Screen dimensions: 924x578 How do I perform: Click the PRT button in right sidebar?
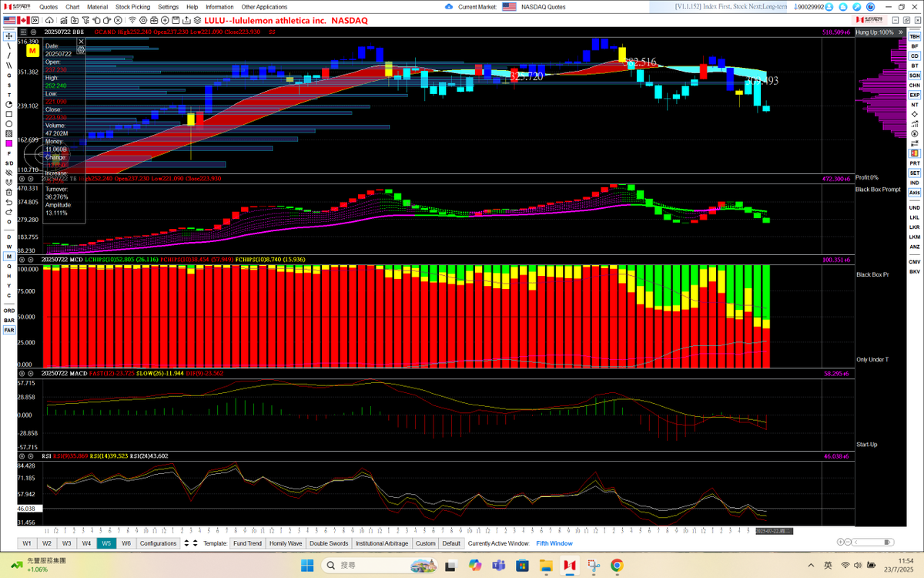[915, 163]
